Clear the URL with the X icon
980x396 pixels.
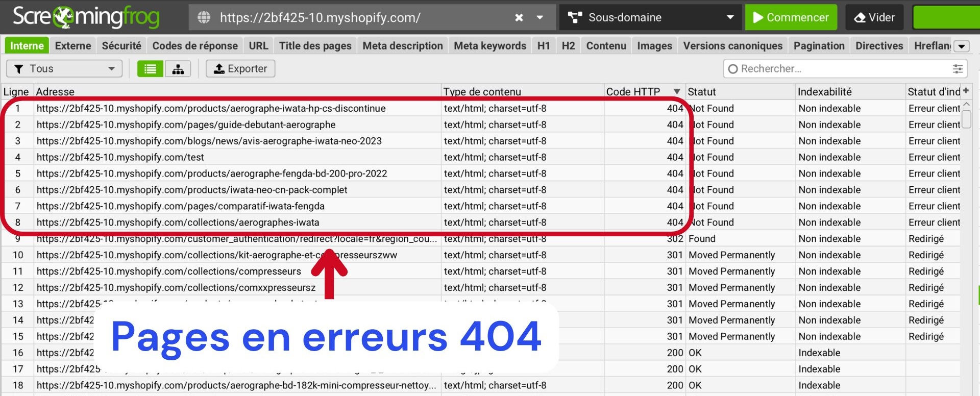pos(519,17)
